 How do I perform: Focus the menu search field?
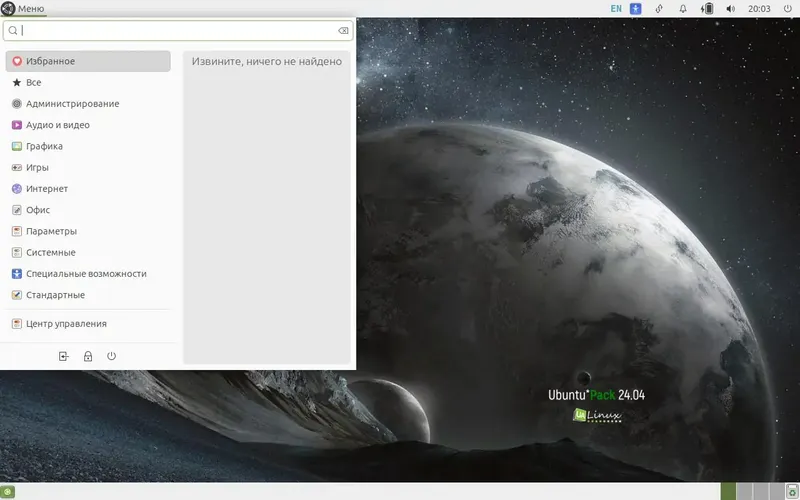click(x=178, y=31)
